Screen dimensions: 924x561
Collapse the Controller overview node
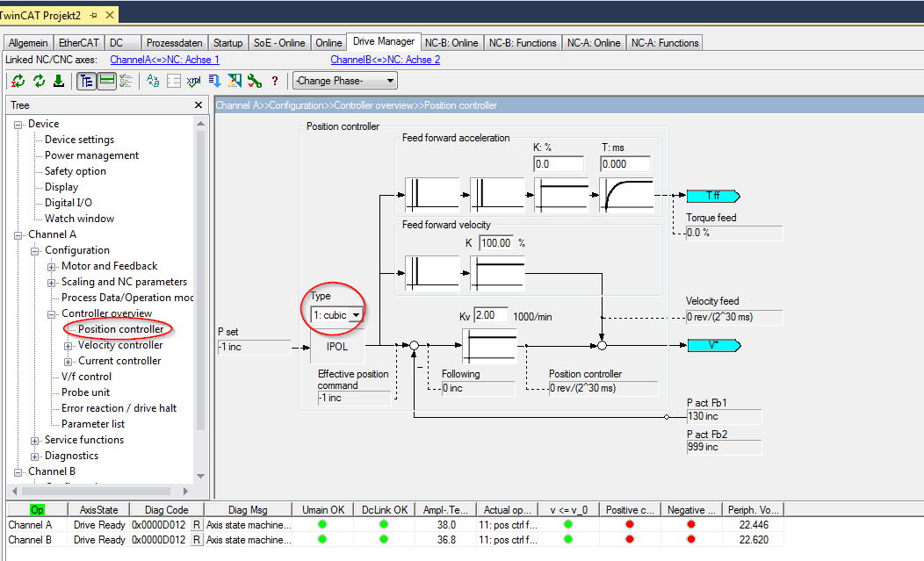click(x=51, y=314)
